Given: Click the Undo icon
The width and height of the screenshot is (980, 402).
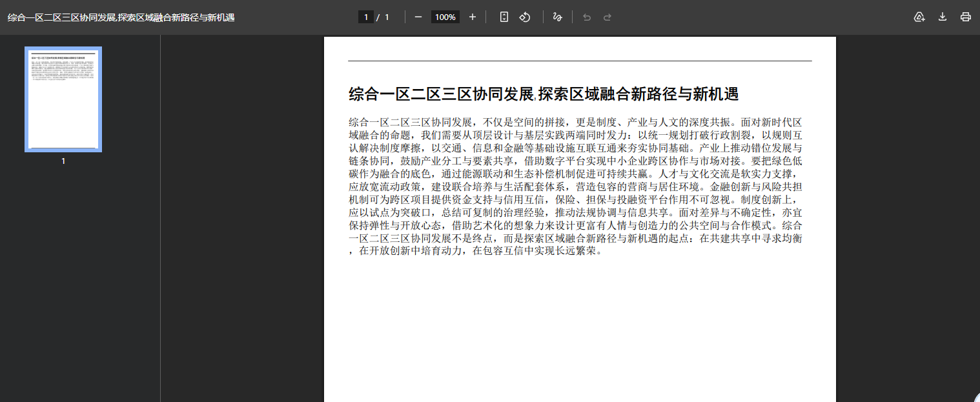Looking at the screenshot, I should click(586, 17).
